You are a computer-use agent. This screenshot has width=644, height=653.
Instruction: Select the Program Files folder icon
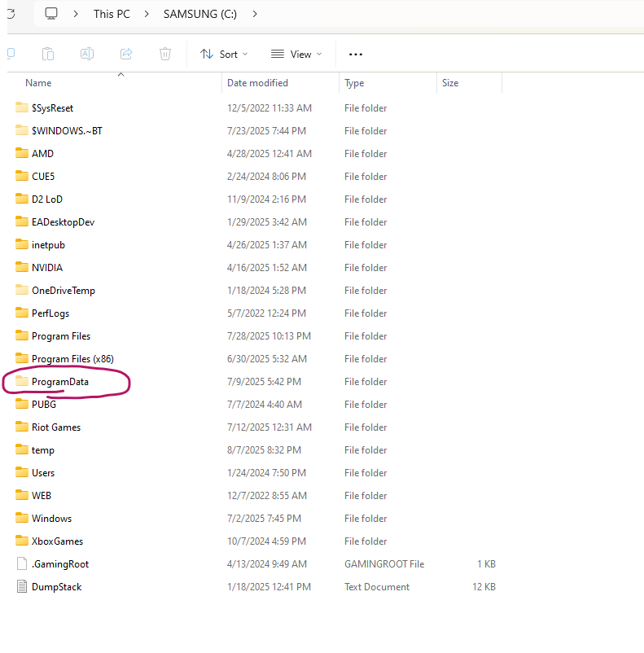[x=22, y=335]
